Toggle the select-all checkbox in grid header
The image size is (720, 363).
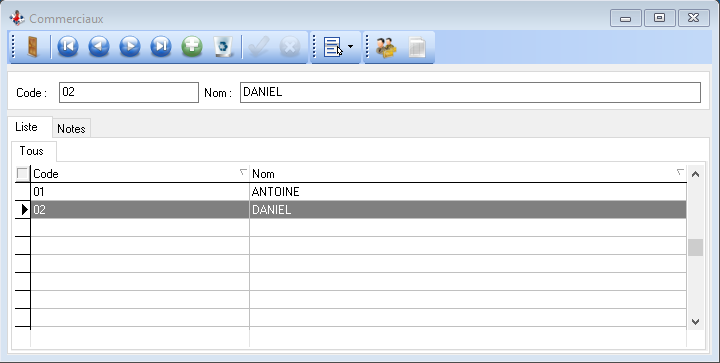(22, 173)
